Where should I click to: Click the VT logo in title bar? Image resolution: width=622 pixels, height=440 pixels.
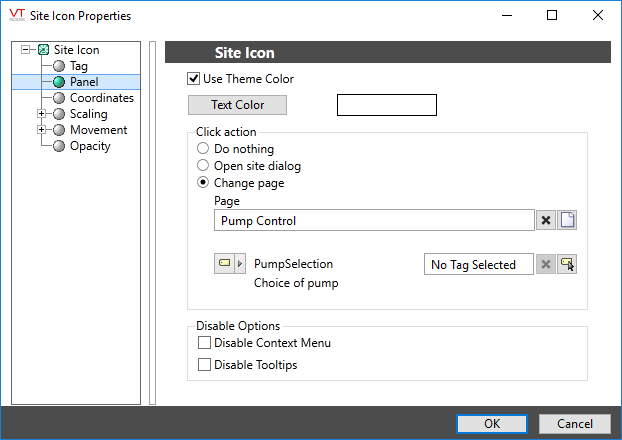17,15
